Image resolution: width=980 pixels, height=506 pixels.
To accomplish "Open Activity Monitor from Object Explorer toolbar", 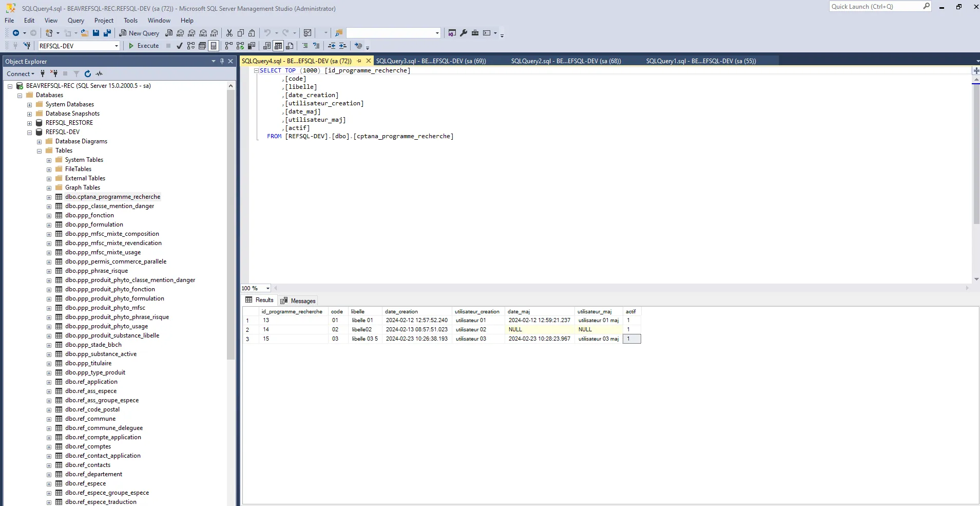I will 99,73.
